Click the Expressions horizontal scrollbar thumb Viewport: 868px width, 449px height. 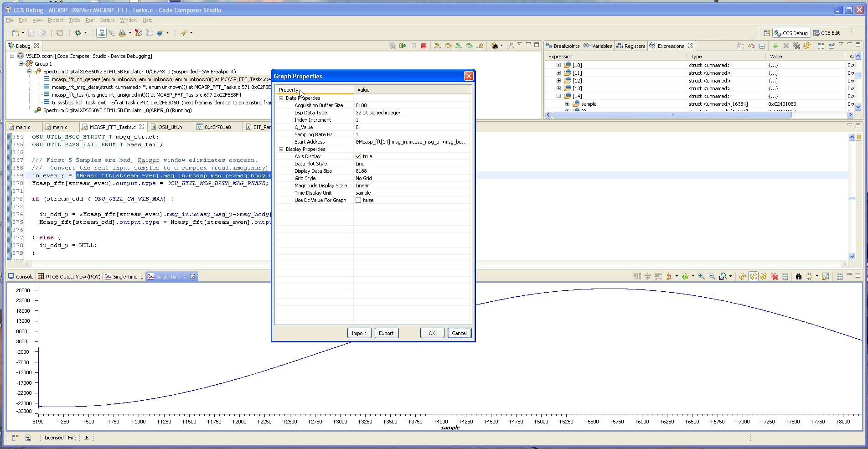pyautogui.click(x=672, y=115)
